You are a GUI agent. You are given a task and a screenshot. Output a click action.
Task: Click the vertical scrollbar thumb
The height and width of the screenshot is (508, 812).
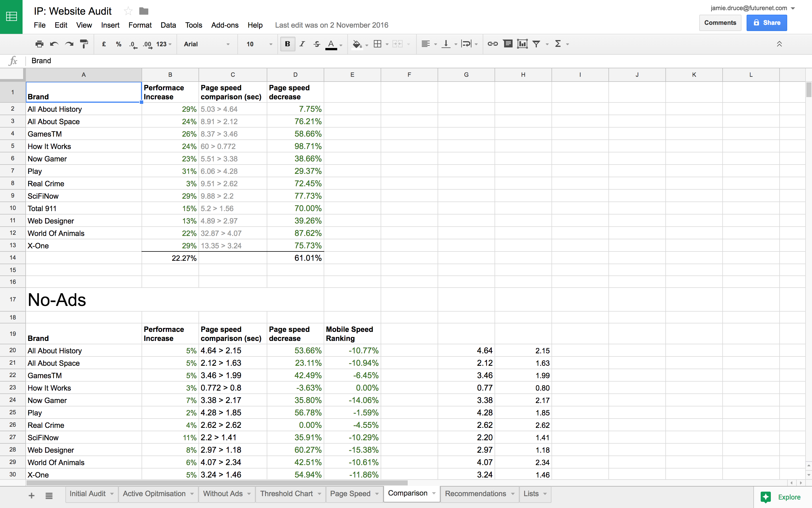click(x=809, y=89)
